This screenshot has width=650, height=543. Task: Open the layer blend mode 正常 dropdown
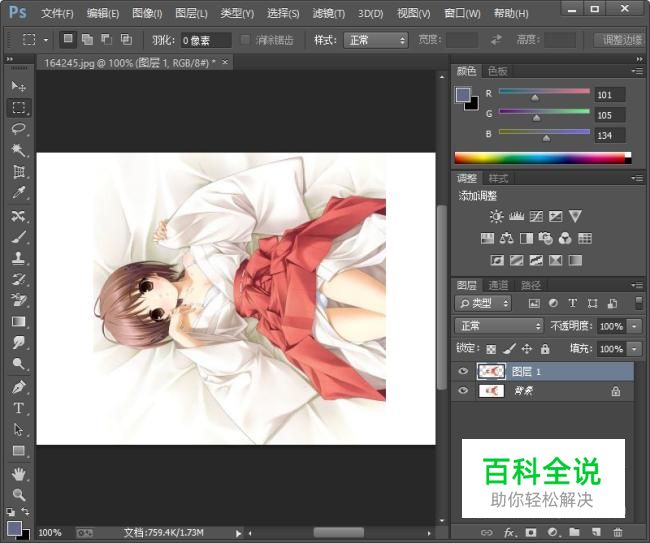click(498, 326)
